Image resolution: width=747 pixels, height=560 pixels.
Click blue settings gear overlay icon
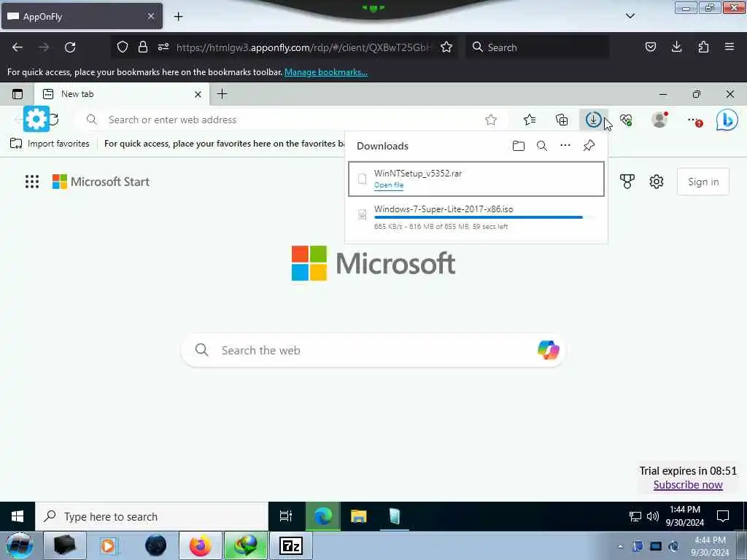tap(36, 119)
